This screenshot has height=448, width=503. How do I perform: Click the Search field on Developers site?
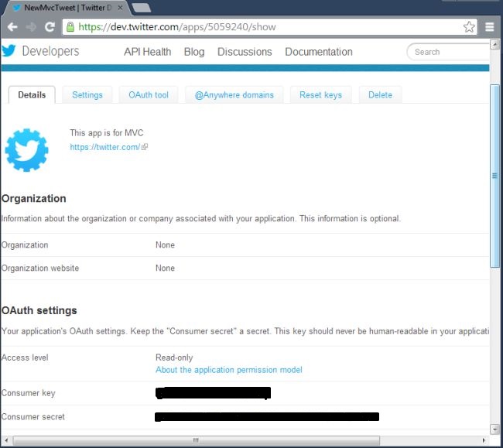(449, 52)
